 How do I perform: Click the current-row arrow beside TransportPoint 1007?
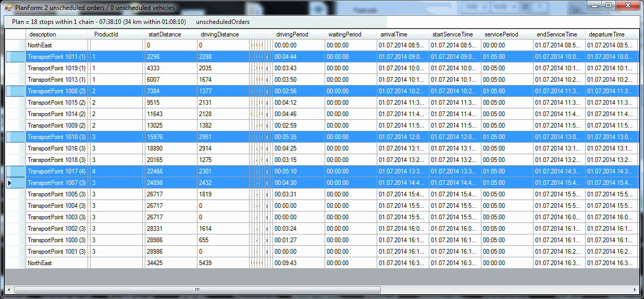(10, 183)
